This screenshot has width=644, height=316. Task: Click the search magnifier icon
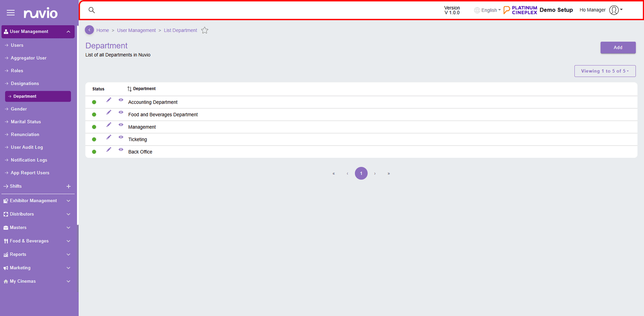pos(92,10)
